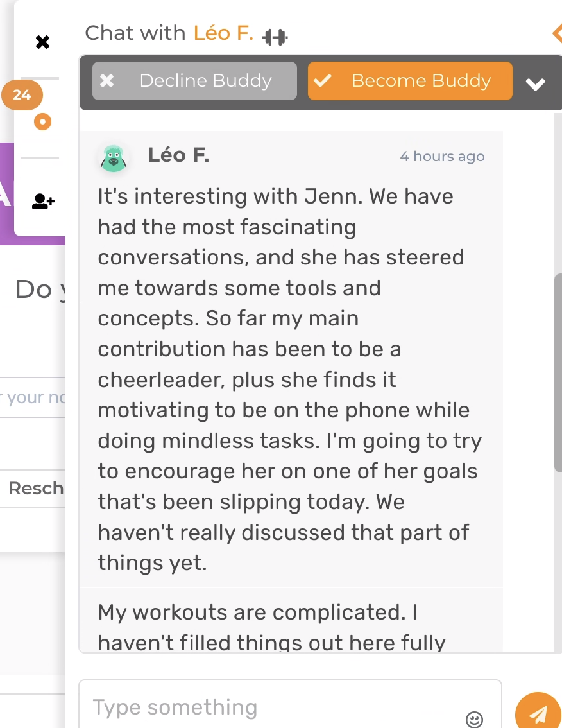Expand the chevron next to Become Buddy
Image resolution: width=562 pixels, height=728 pixels.
click(535, 84)
